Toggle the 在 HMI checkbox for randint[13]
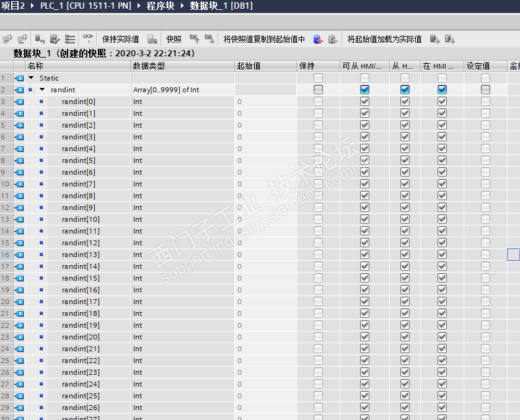 442,254
